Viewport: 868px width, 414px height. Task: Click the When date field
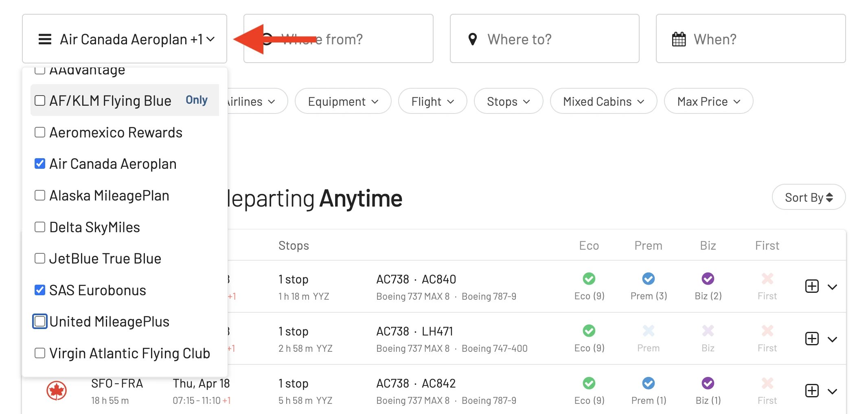point(751,39)
